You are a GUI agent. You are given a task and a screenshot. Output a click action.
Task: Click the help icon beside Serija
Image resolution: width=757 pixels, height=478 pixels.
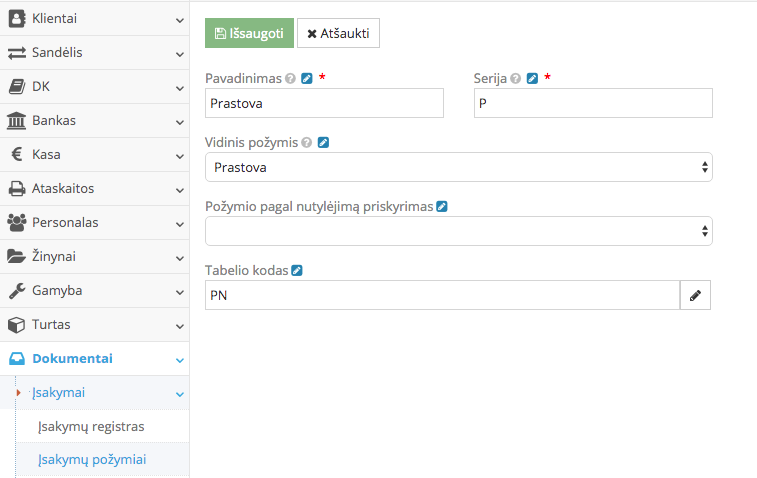pyautogui.click(x=516, y=78)
